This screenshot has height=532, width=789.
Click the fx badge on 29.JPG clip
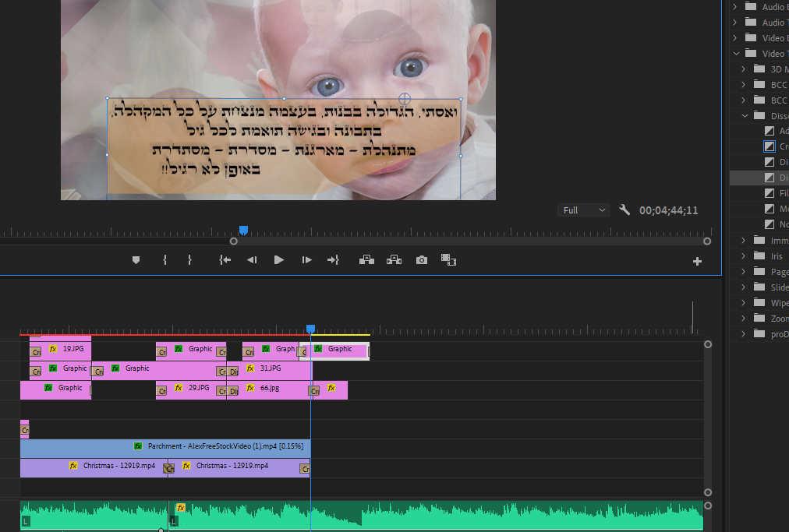(x=179, y=388)
